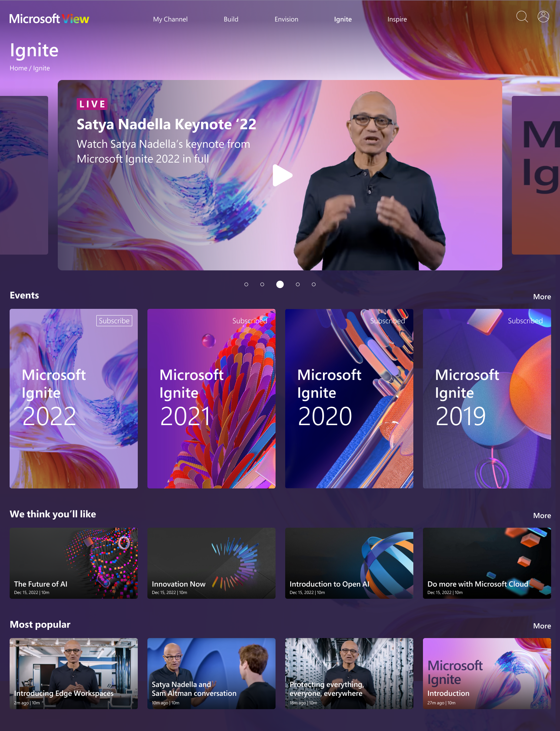This screenshot has height=731, width=560.
Task: Show more Events
Action: point(542,297)
